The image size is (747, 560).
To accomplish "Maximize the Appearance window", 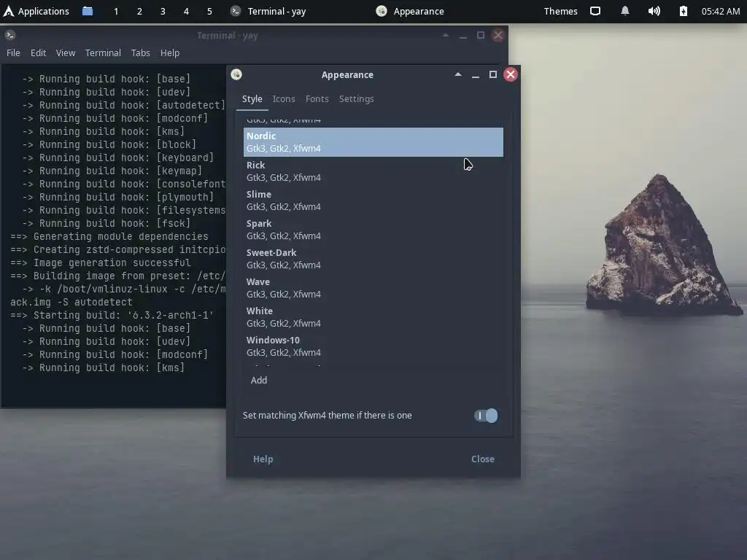I will coord(493,74).
